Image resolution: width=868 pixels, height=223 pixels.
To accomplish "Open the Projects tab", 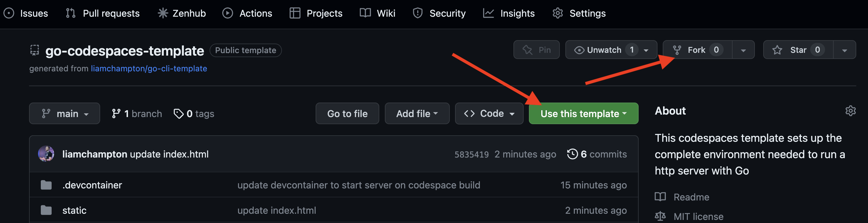I will 316,13.
